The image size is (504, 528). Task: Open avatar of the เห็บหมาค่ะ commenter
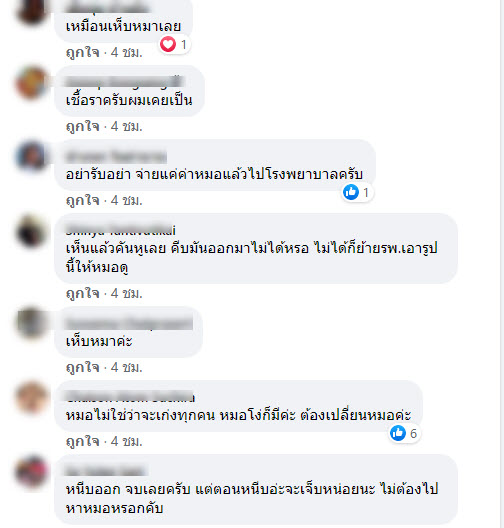32,323
